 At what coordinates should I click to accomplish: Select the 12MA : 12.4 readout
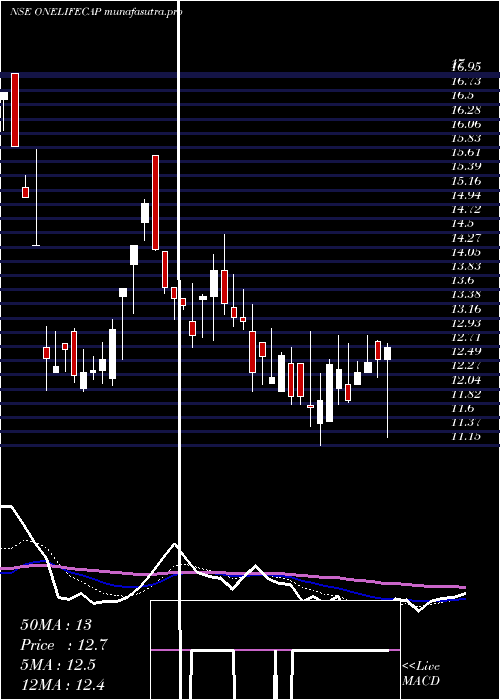click(x=62, y=684)
